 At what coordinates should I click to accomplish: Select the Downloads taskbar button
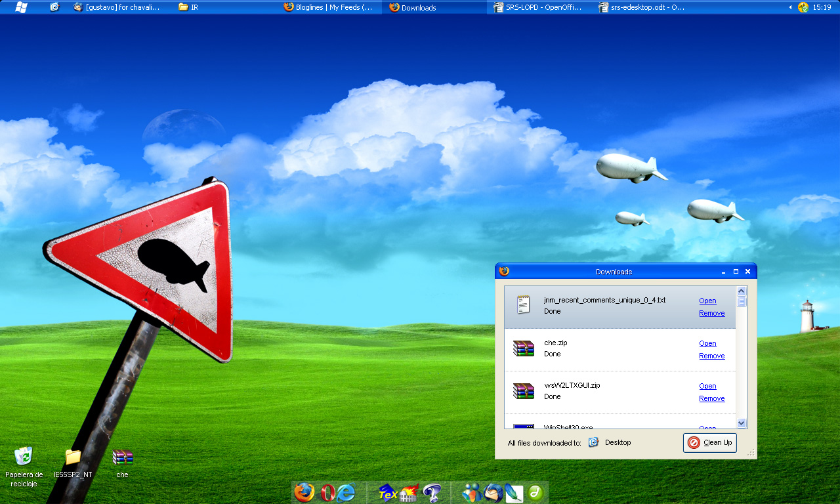click(434, 7)
